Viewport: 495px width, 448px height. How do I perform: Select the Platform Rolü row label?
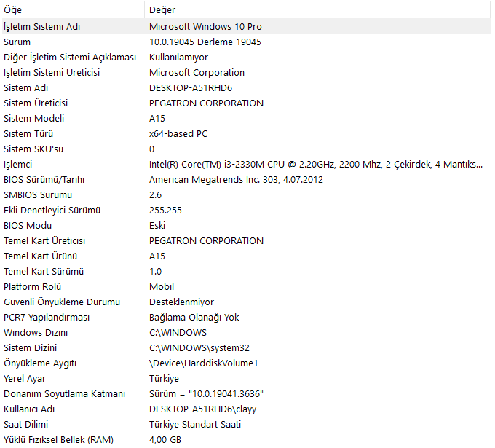click(32, 287)
